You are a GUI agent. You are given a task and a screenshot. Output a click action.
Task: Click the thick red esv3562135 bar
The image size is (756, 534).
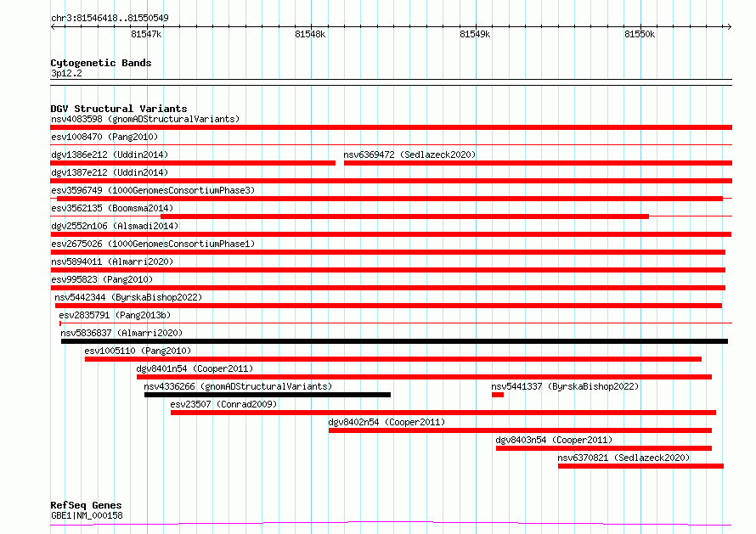click(404, 216)
